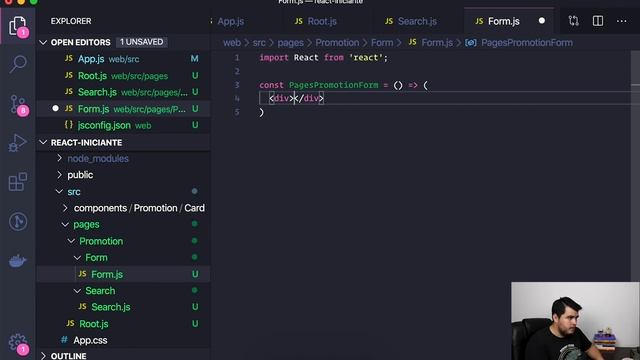Open App.css file in project tree

point(123,340)
